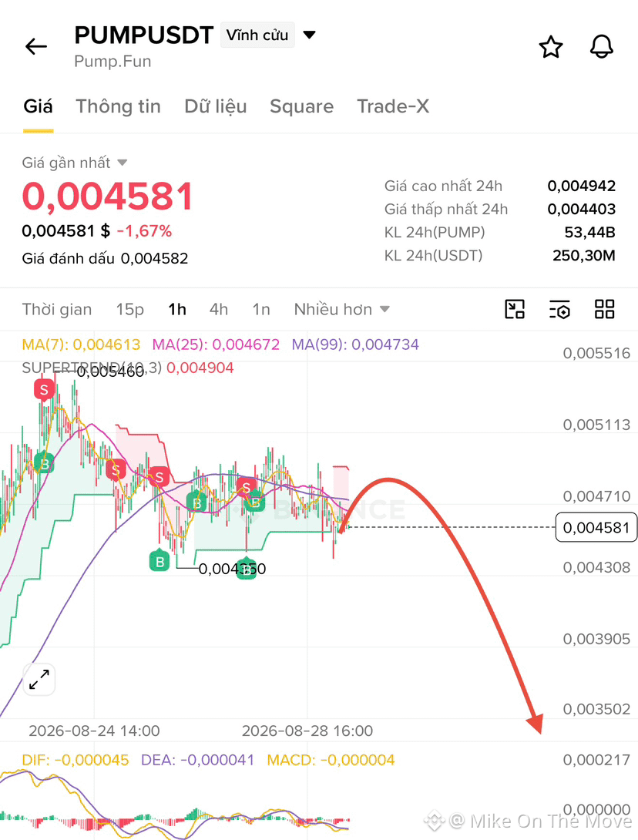Tap the DEA: -0,000041 label

tap(197, 760)
